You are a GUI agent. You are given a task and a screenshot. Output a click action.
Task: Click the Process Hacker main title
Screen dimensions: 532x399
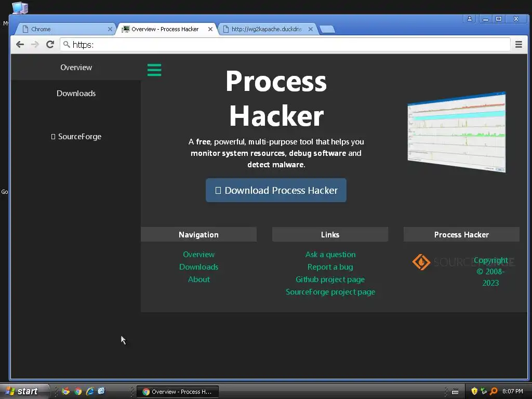click(x=276, y=99)
